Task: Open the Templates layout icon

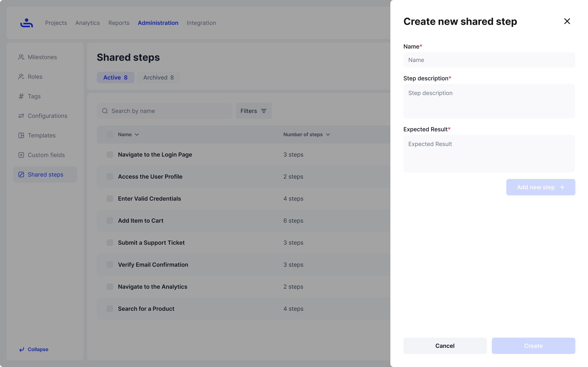Action: (x=21, y=135)
